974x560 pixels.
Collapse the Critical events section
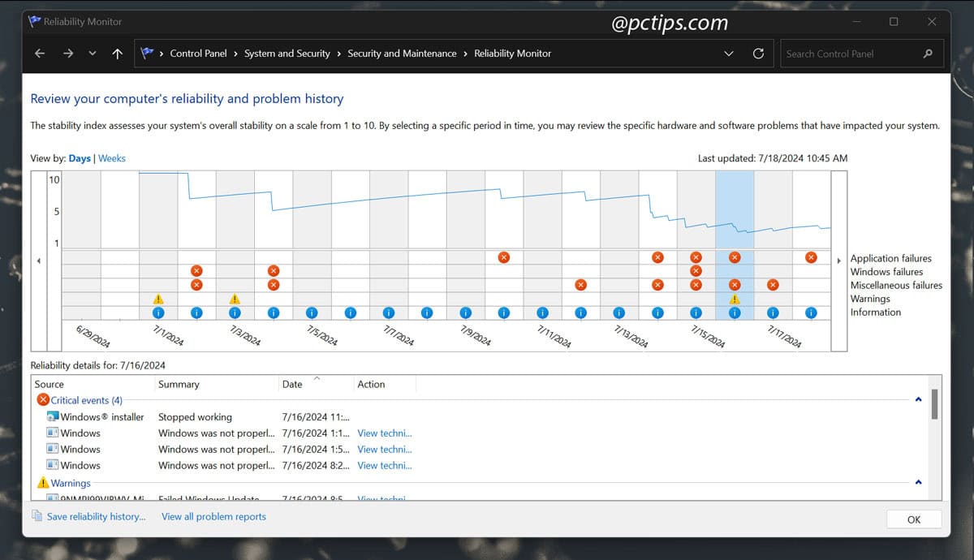point(918,400)
